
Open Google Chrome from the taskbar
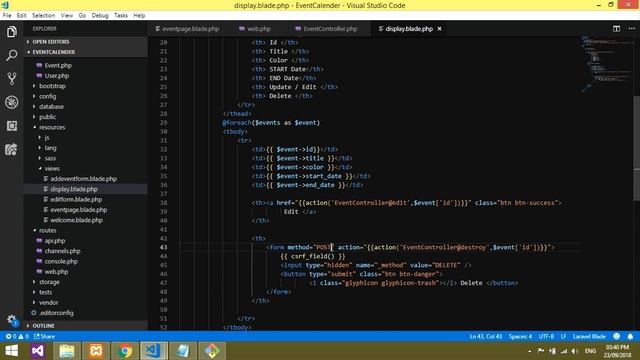pos(125,351)
